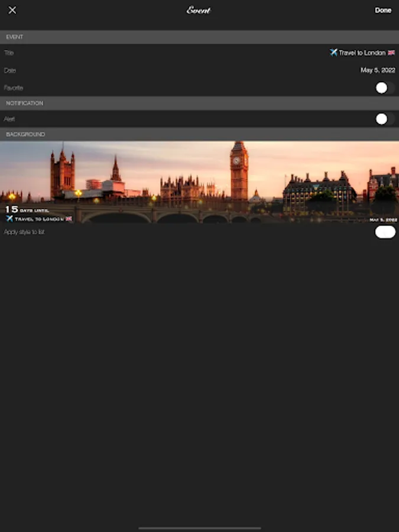Click the UK flag emoji in the title

[x=391, y=53]
